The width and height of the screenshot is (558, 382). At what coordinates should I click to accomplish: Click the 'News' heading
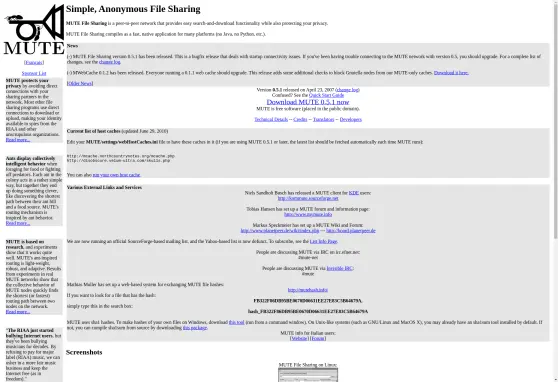pyautogui.click(x=72, y=46)
